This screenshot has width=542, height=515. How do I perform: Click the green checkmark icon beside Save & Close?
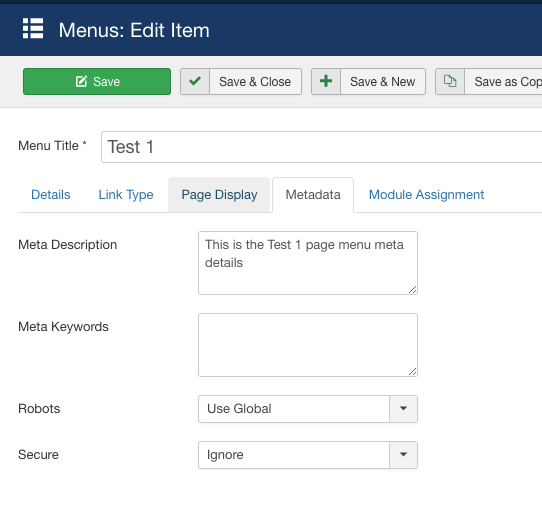coord(195,82)
